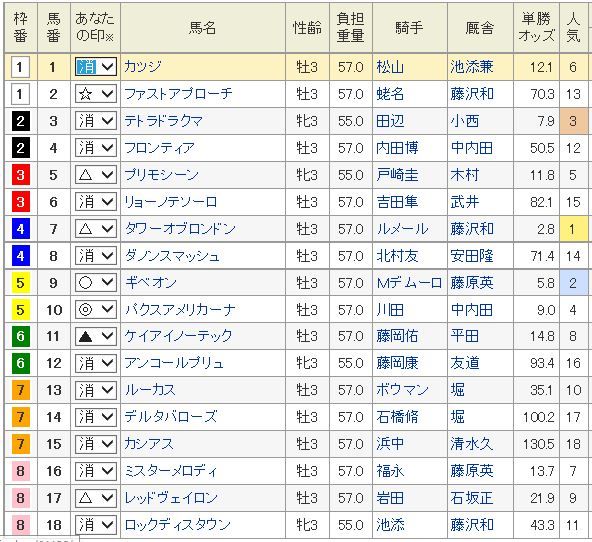
Task: Open stable link 藤原英 for ミスターメロディ
Action: click(472, 471)
